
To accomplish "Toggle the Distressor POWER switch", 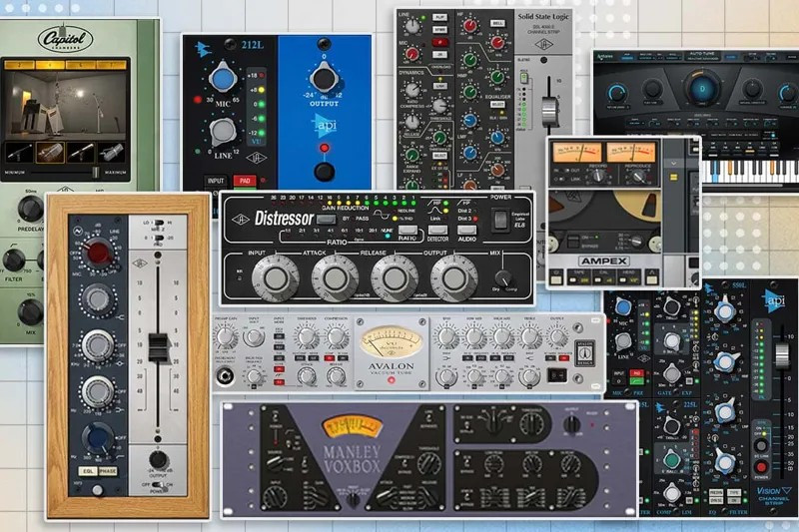I will click(500, 220).
